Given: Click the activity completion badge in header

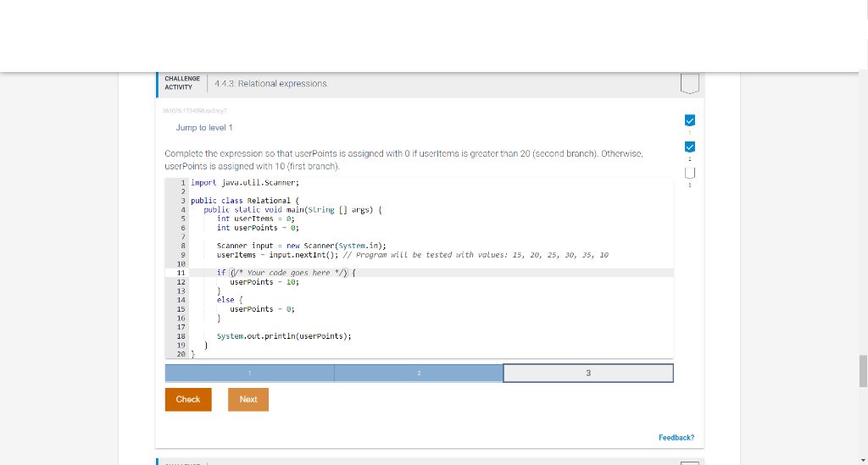Looking at the screenshot, I should [690, 84].
